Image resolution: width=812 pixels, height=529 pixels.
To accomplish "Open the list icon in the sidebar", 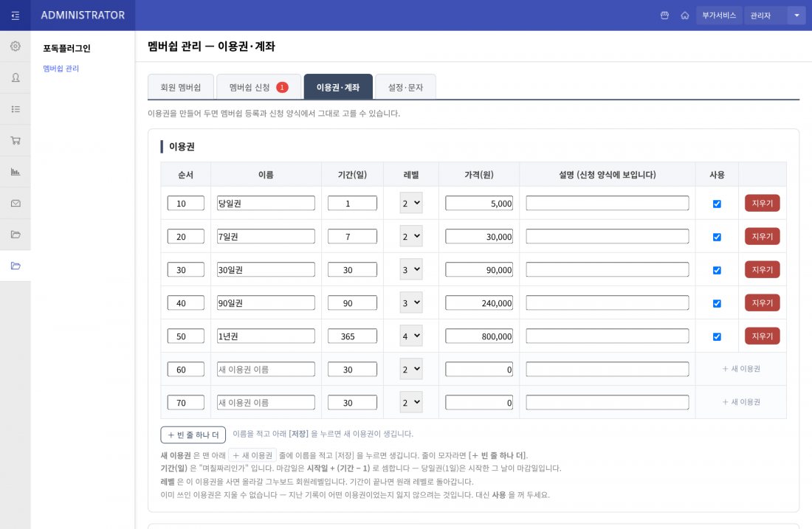I will (16, 109).
